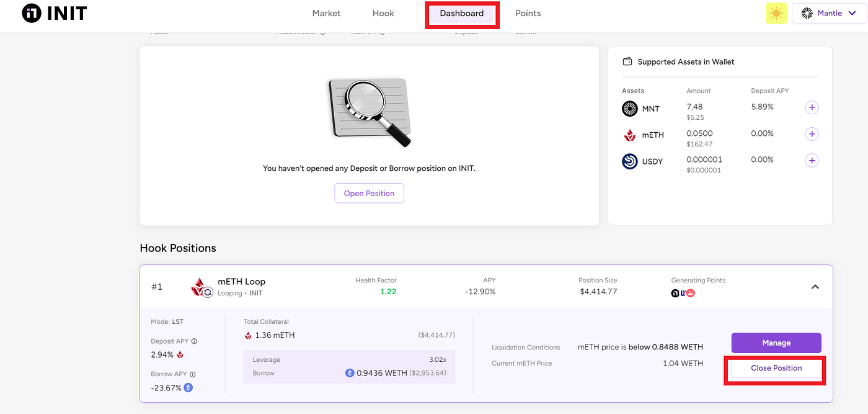The width and height of the screenshot is (868, 414).
Task: Click the mETH amount 0.0500
Action: click(x=699, y=133)
